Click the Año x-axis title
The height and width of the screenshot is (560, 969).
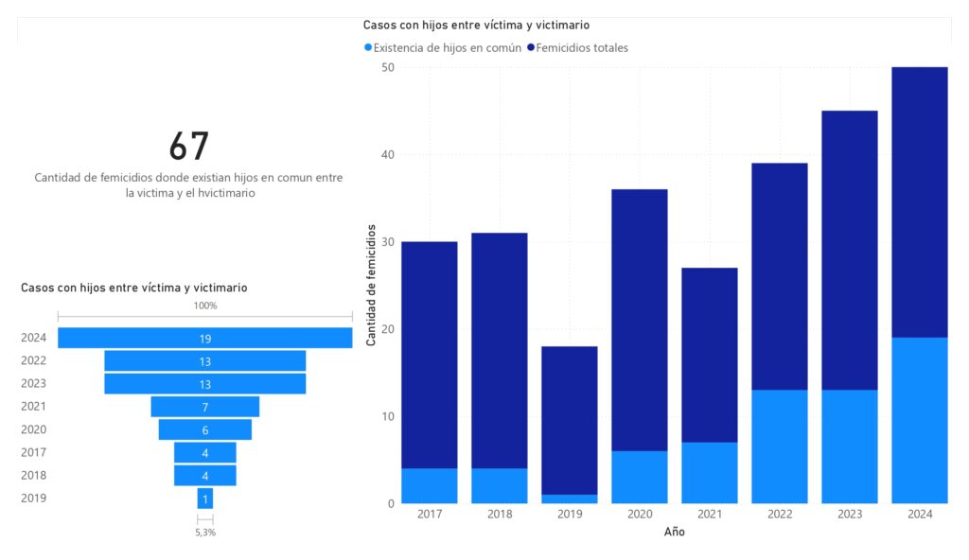[x=673, y=533]
